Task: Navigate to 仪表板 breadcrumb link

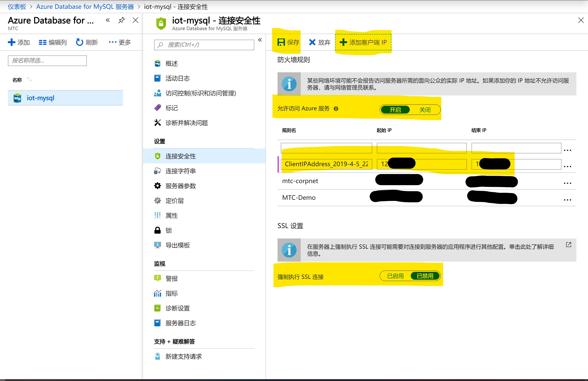Action: click(17, 7)
